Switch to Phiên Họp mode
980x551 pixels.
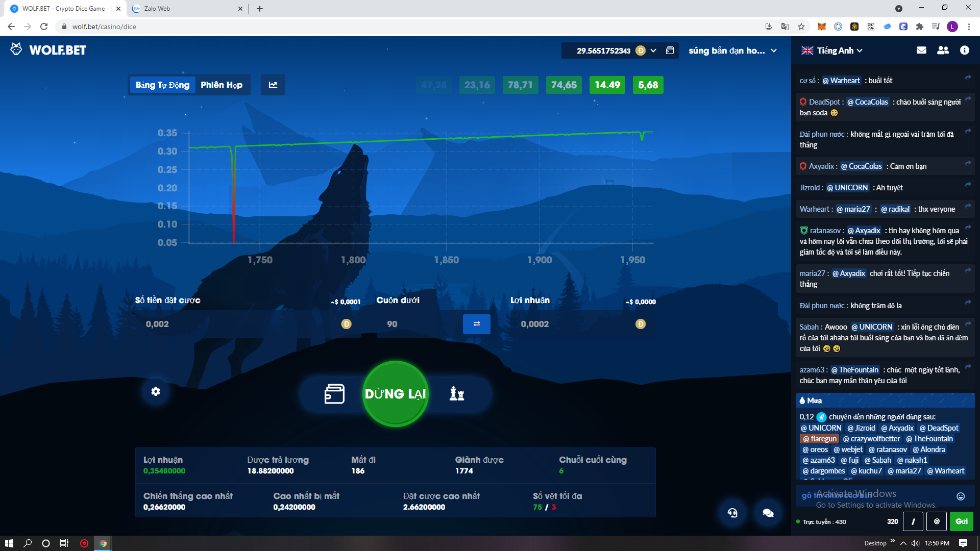pyautogui.click(x=222, y=85)
